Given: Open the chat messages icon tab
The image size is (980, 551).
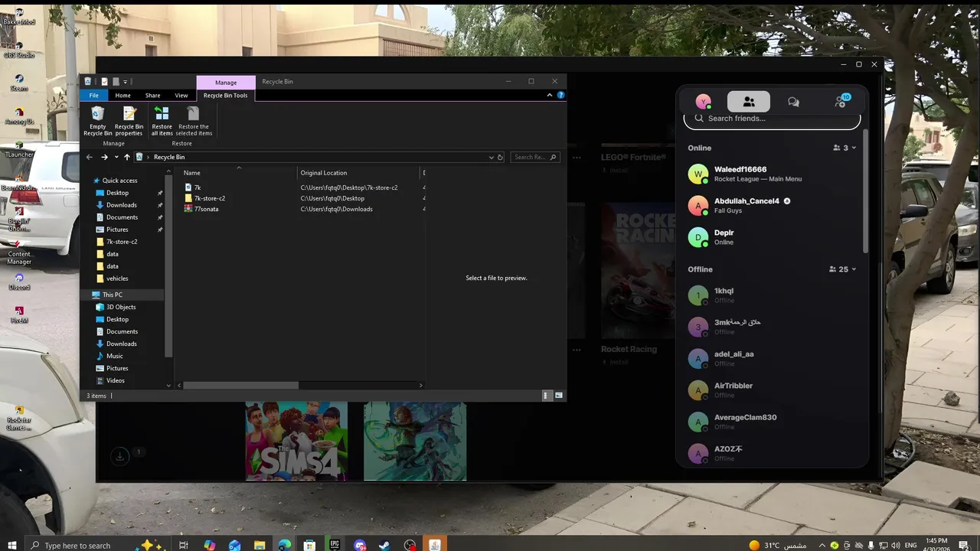Looking at the screenshot, I should pyautogui.click(x=794, y=102).
